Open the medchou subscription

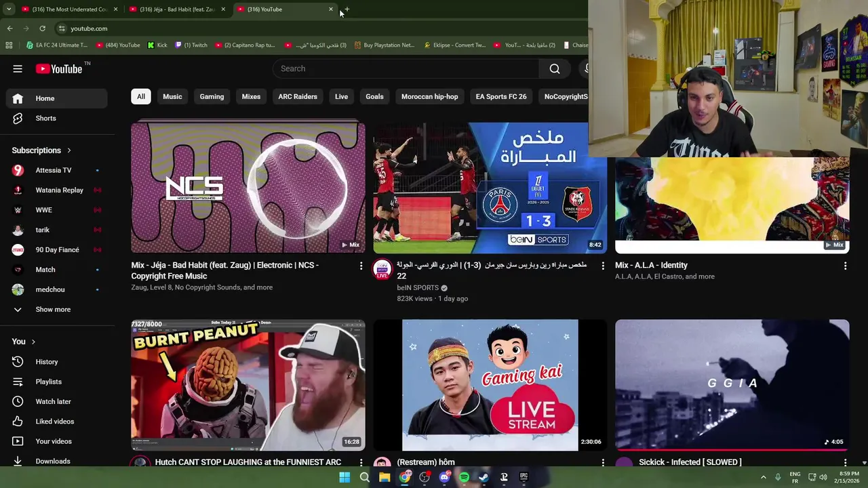pos(57,289)
